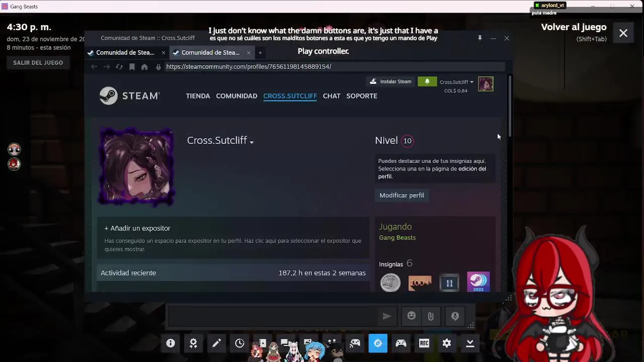Viewport: 644px width, 362px height.
Task: Click the Gang Beasts window title icon
Action: (x=5, y=7)
